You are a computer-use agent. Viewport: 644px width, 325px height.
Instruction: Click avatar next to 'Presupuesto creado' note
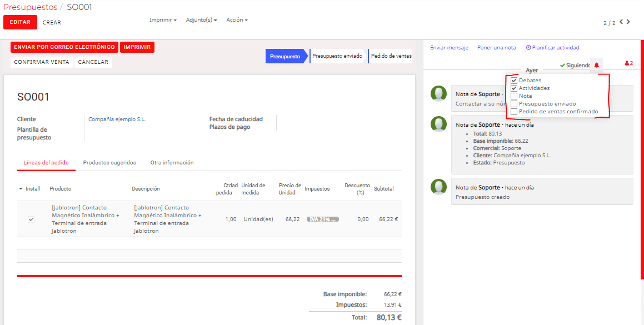click(438, 187)
